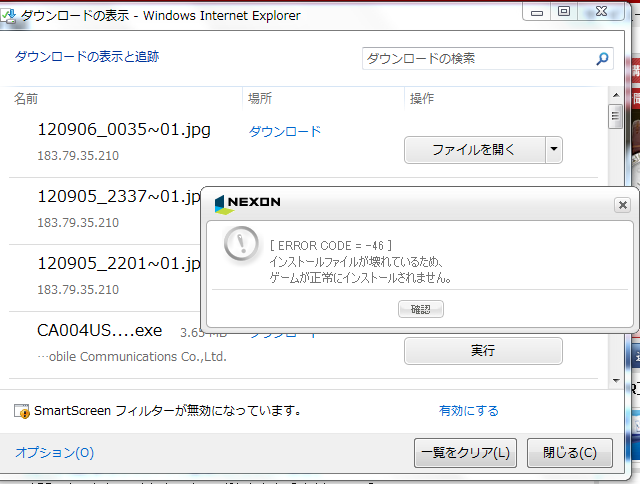Click the download list scrollbar thumb
Viewport: 640px width, 484px height.
point(616,117)
